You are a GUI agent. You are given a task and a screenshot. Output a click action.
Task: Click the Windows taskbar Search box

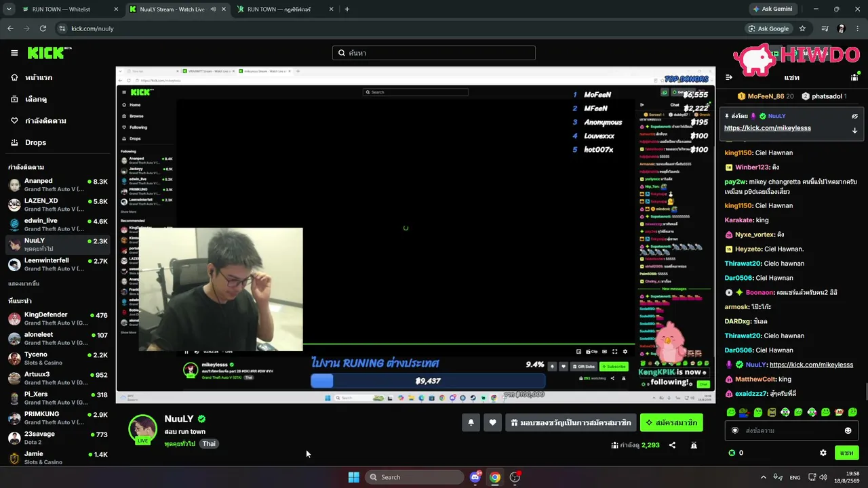point(414,477)
